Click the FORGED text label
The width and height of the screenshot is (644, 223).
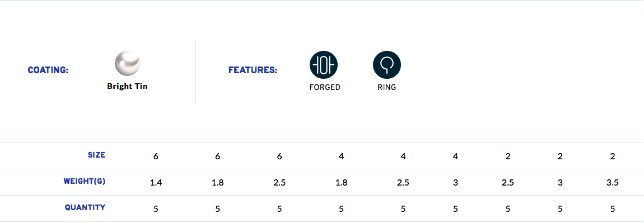[x=325, y=87]
